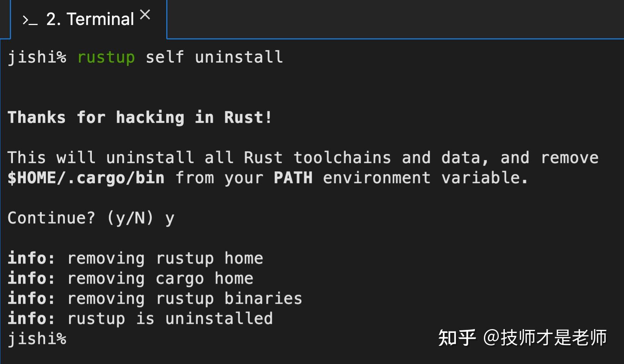Select the "Thanks for hacking in Rust!" line
The image size is (624, 364).
pyautogui.click(x=139, y=118)
